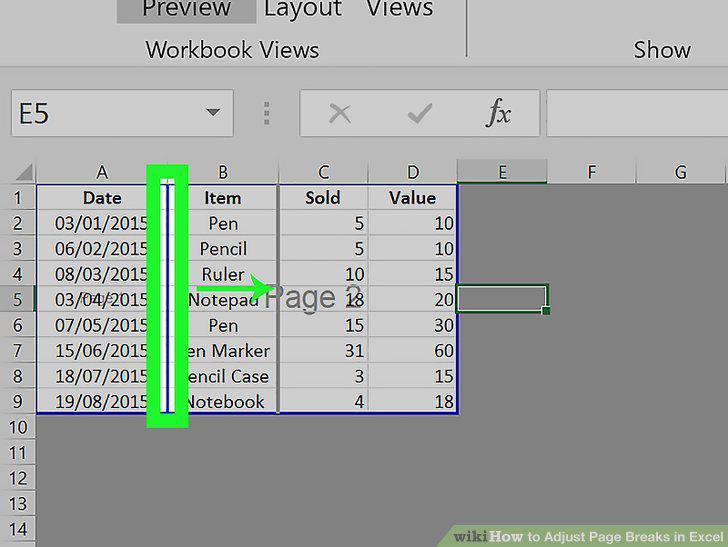The image size is (728, 547).
Task: Click the cell containing 18/07/2015
Action: point(102,376)
